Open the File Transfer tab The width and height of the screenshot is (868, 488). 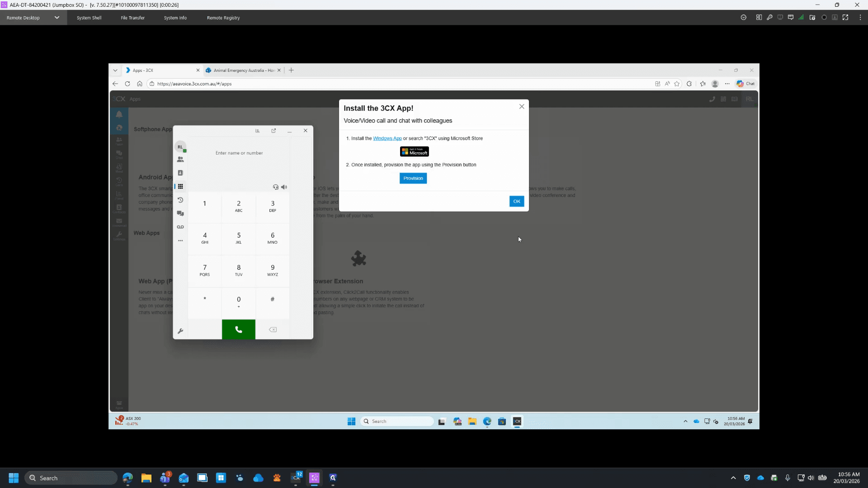133,18
